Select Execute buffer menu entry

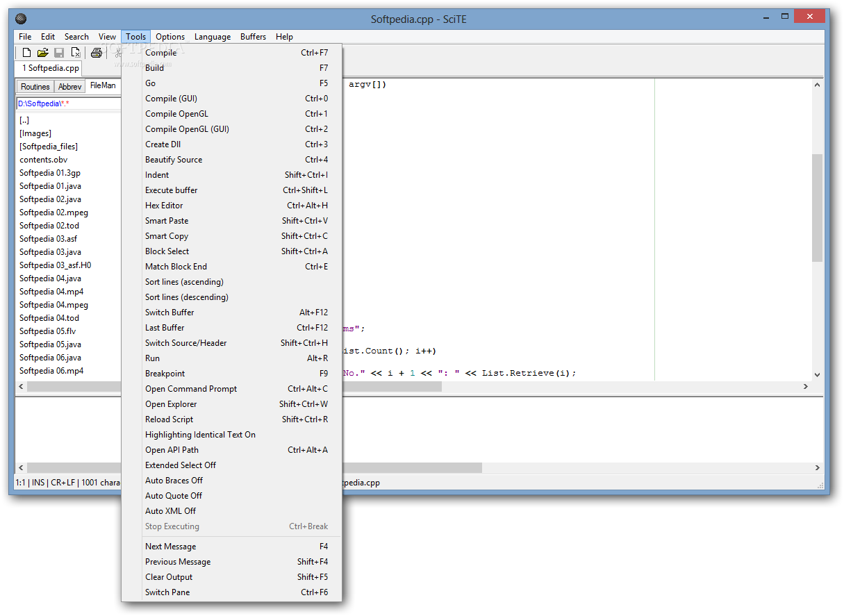232,190
